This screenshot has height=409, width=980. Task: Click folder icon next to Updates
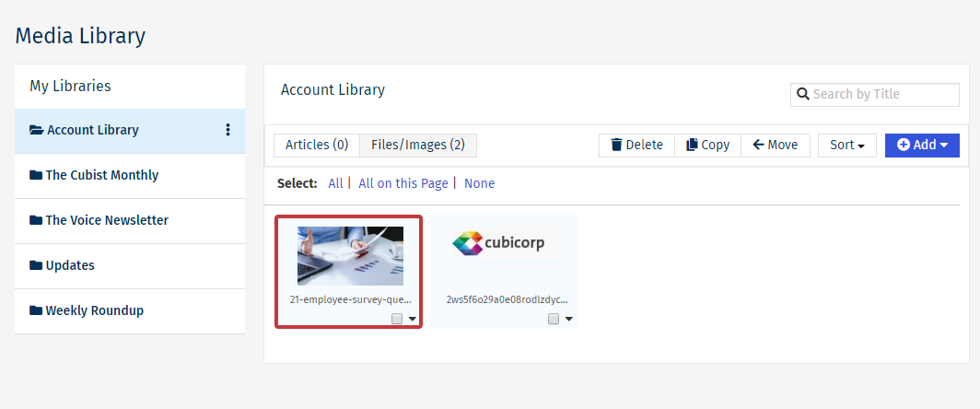(36, 265)
